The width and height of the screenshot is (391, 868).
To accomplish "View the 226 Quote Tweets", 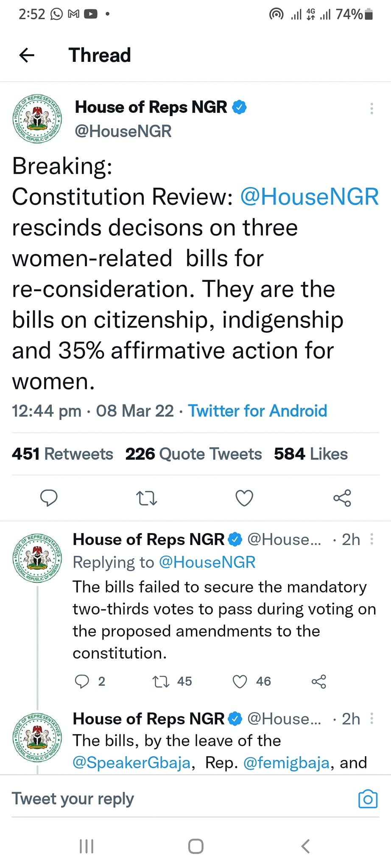I will click(x=193, y=454).
